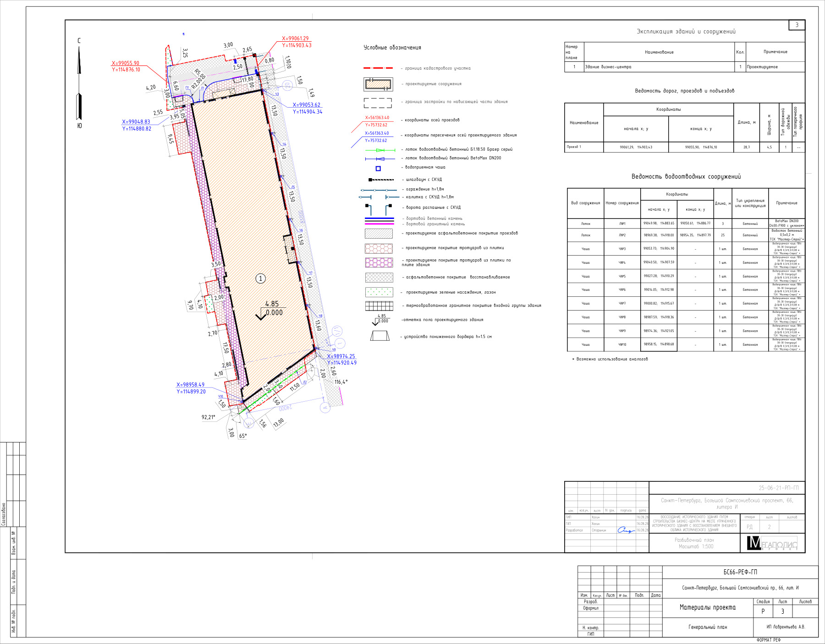
Task: Click the 4.85 floor level mark on building
Action: pos(272,304)
